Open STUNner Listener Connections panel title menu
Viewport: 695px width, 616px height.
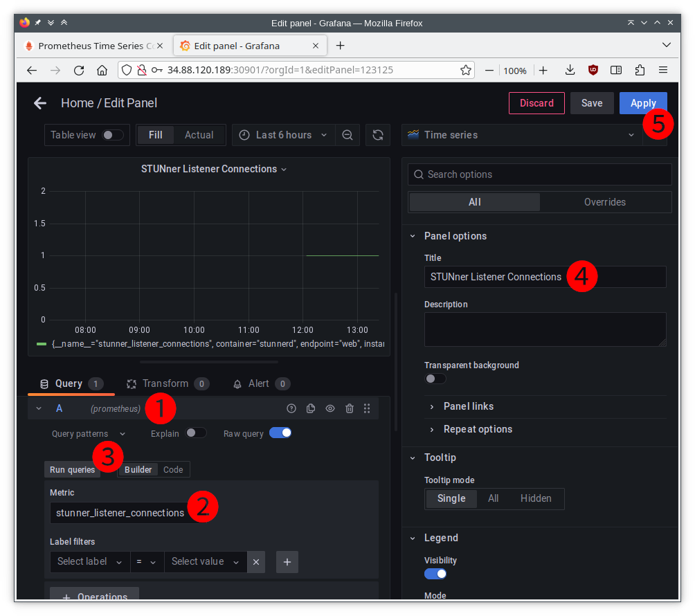pos(214,170)
